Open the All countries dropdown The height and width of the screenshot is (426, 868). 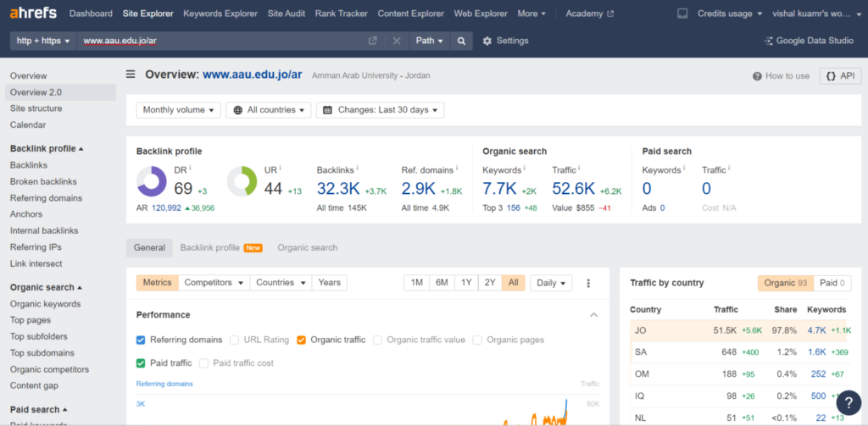269,110
